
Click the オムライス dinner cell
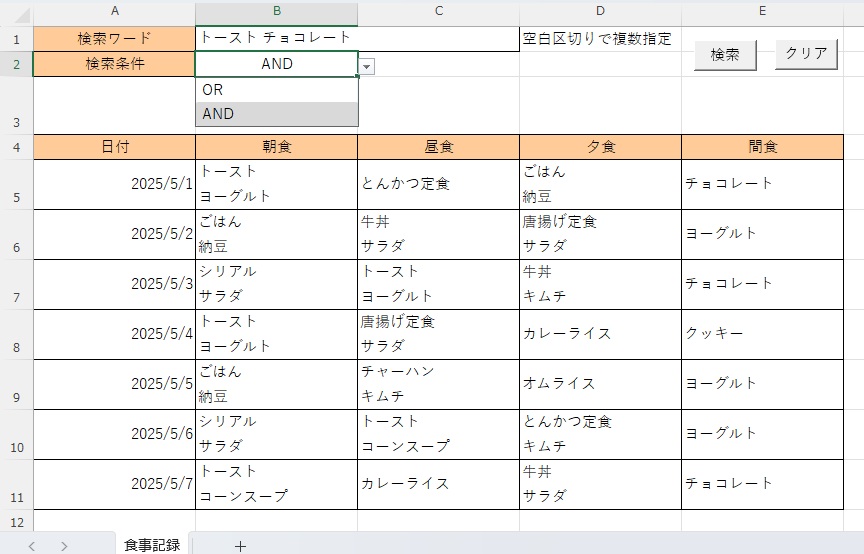(x=601, y=384)
